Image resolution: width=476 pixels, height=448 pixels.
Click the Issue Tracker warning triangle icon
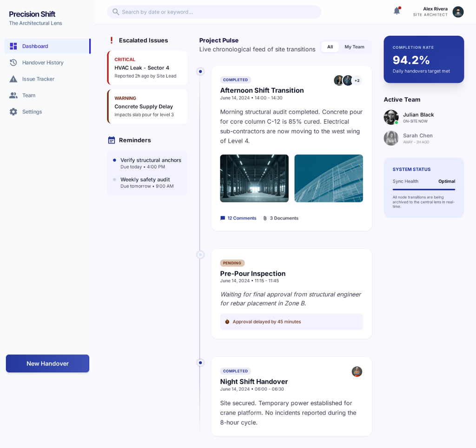tap(13, 79)
